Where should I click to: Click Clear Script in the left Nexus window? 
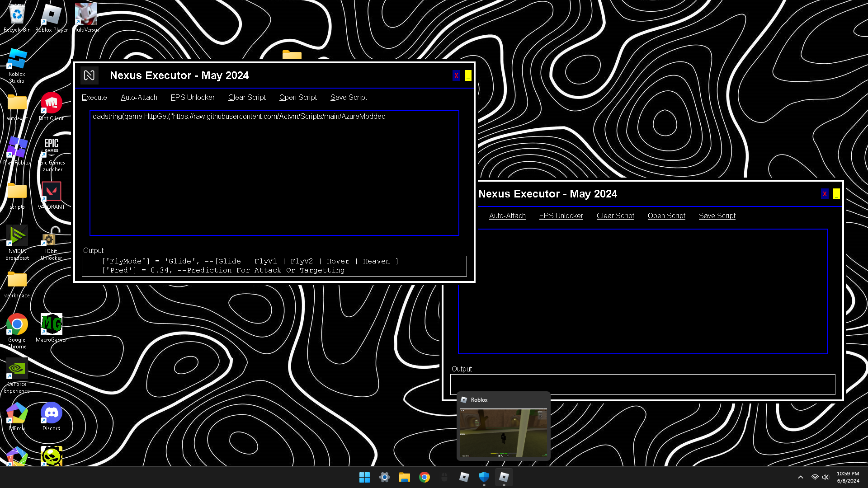pyautogui.click(x=247, y=97)
